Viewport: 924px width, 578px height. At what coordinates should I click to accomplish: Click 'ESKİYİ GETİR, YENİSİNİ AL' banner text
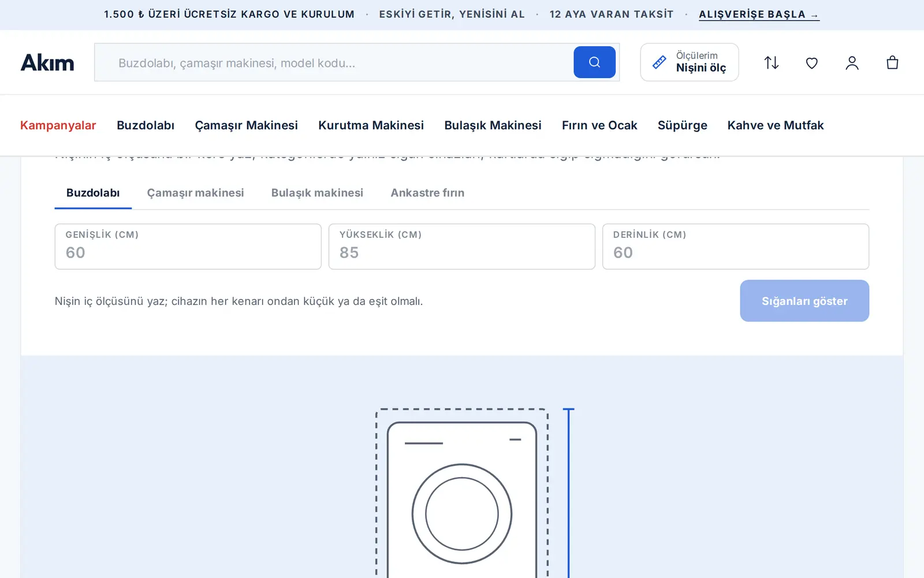pos(452,14)
